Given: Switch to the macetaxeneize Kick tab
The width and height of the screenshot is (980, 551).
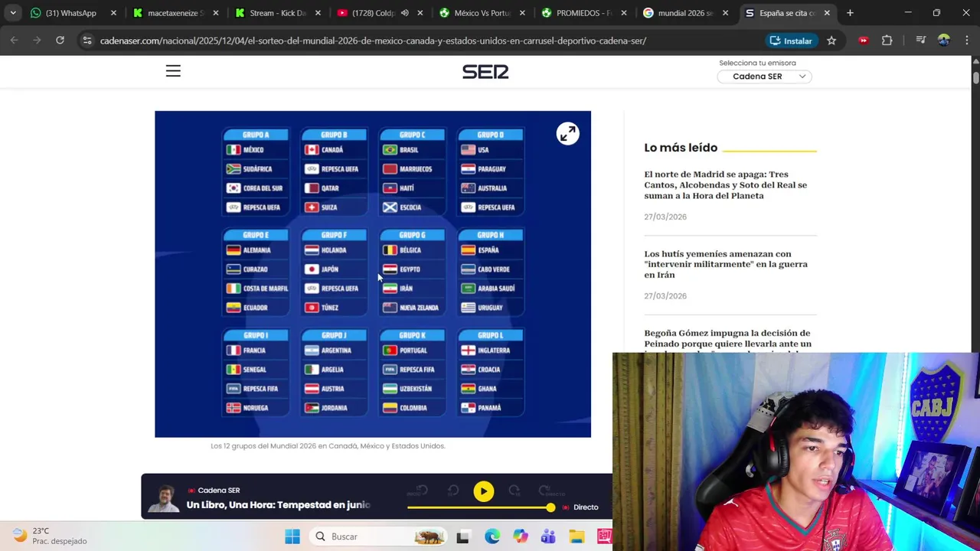Looking at the screenshot, I should [x=167, y=13].
